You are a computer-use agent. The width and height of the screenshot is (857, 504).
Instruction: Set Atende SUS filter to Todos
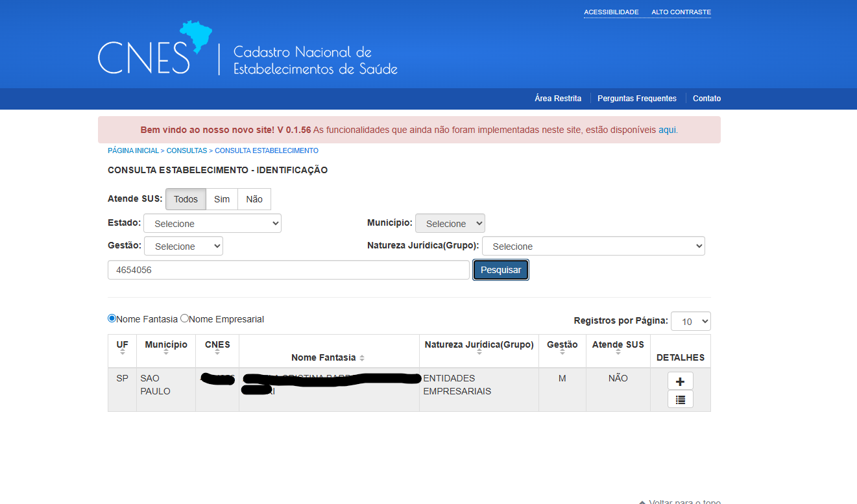tap(186, 199)
